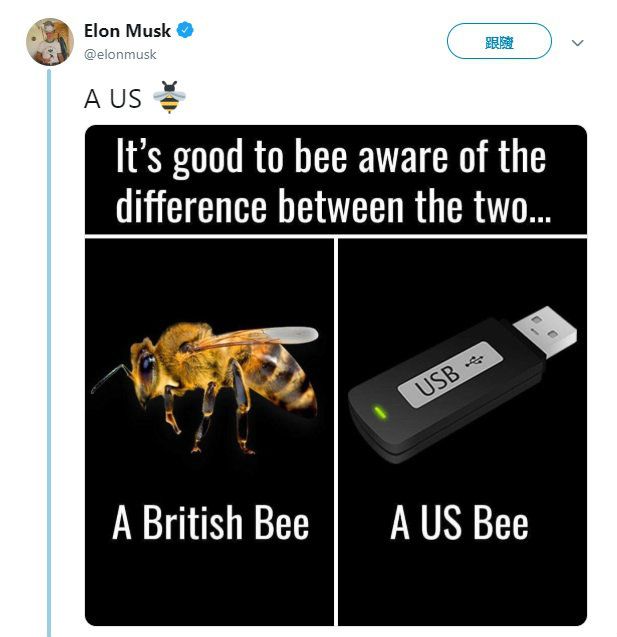Open the Elon Musk display name link

click(x=128, y=31)
